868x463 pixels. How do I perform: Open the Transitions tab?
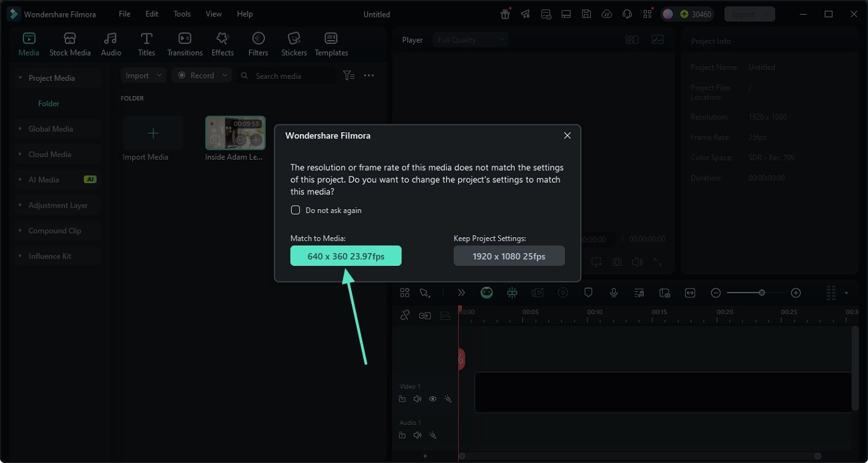[185, 44]
